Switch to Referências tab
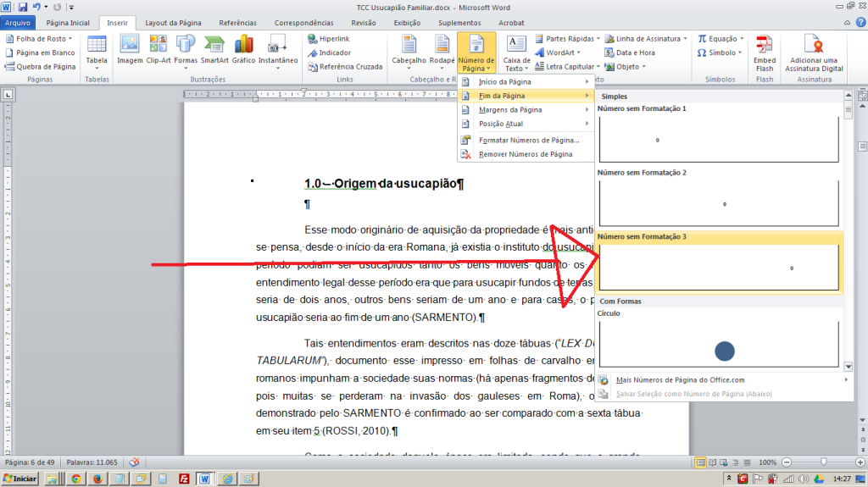Viewport: 868px width, 487px height. (x=237, y=23)
